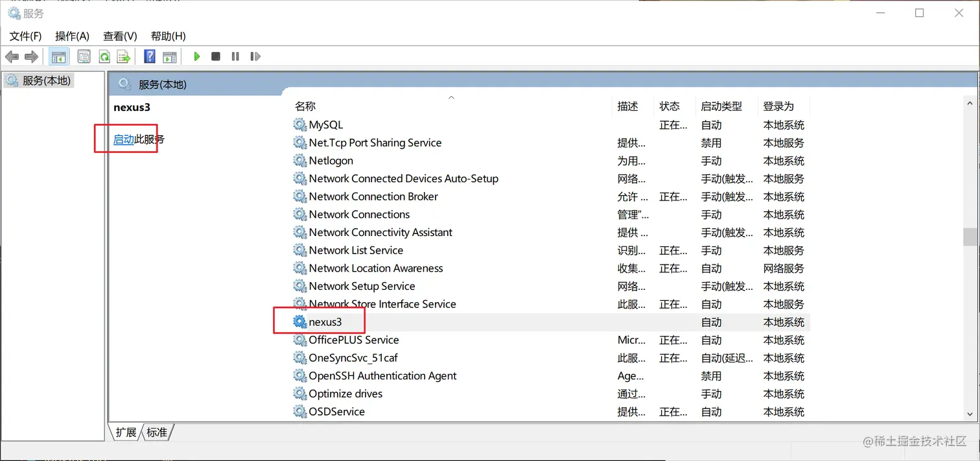Click the nexus3 service gear icon
Screen dimensions: 980x461
pos(299,322)
